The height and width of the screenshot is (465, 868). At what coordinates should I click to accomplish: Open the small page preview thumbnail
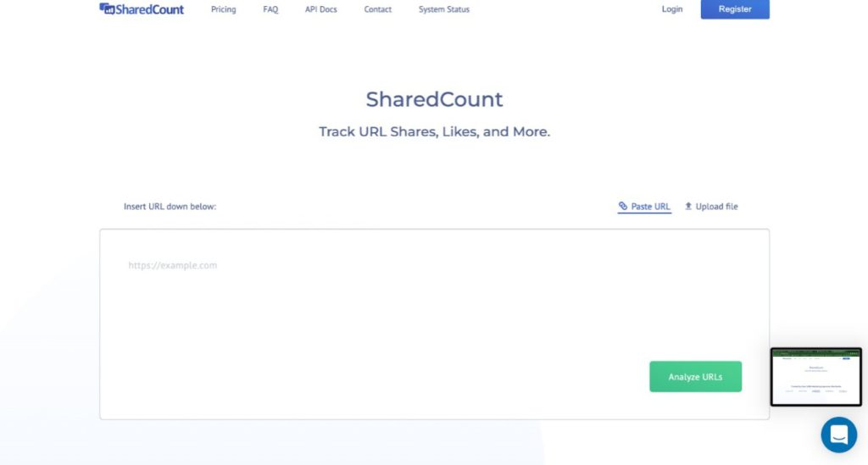[x=815, y=376]
